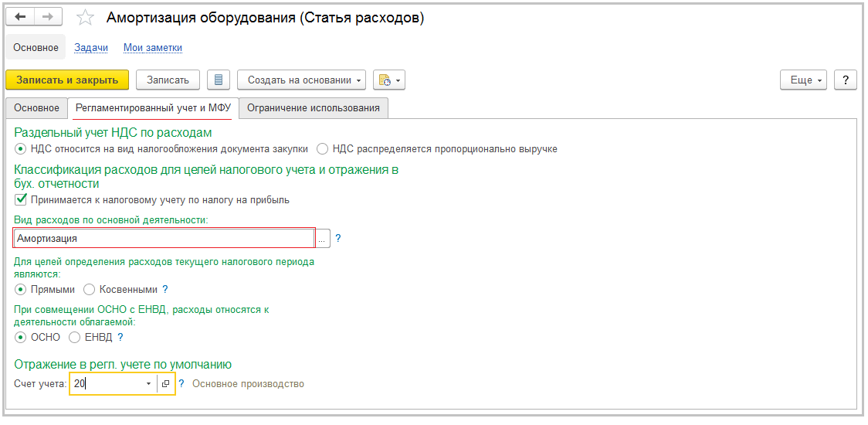Image resolution: width=868 pixels, height=425 pixels.
Task: Click help mark next to Вид расходов field
Action: click(337, 239)
